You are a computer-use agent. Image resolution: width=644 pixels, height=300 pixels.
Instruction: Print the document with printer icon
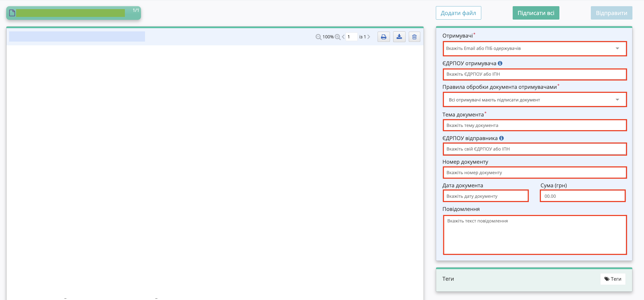click(x=383, y=37)
